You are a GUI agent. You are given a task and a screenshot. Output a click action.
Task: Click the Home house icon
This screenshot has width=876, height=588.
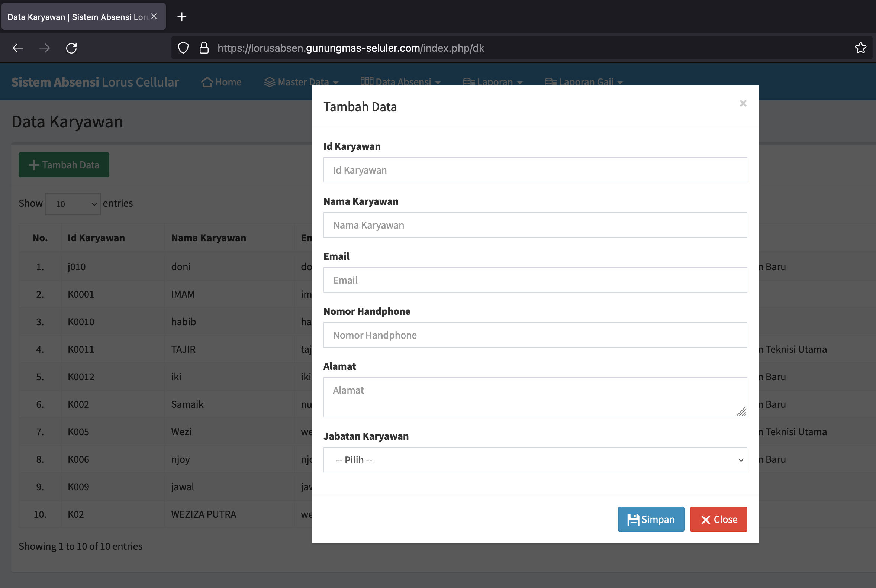[x=207, y=82]
